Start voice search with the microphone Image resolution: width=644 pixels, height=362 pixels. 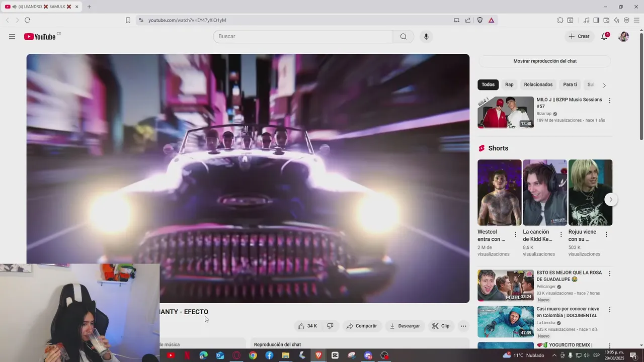(426, 36)
